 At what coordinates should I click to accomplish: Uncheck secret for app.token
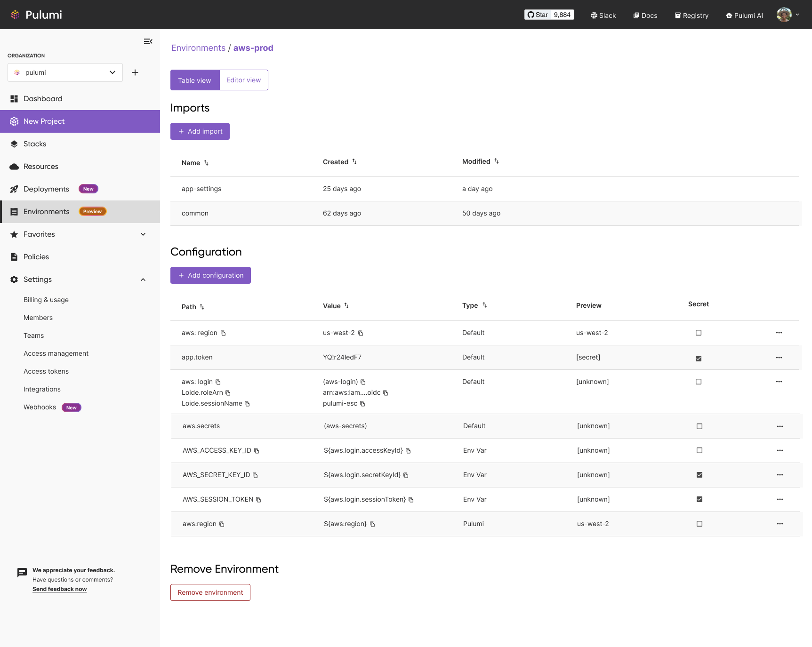(699, 358)
